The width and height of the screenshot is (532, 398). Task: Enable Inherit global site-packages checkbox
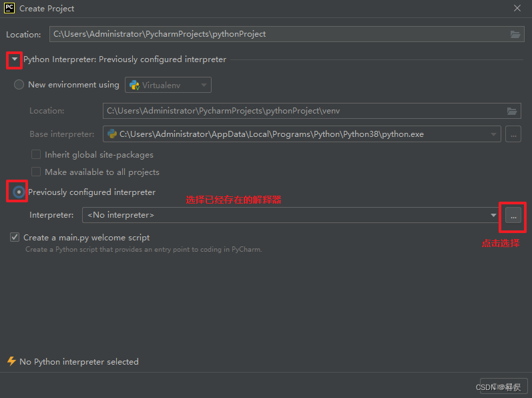click(x=36, y=155)
